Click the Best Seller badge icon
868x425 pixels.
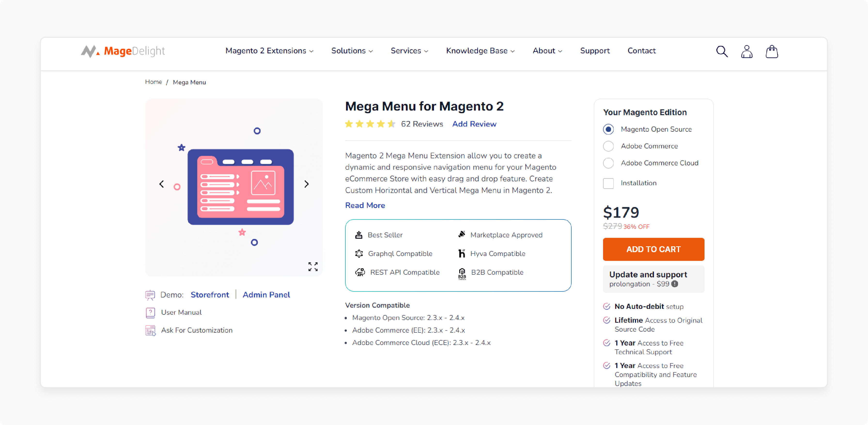pos(359,235)
